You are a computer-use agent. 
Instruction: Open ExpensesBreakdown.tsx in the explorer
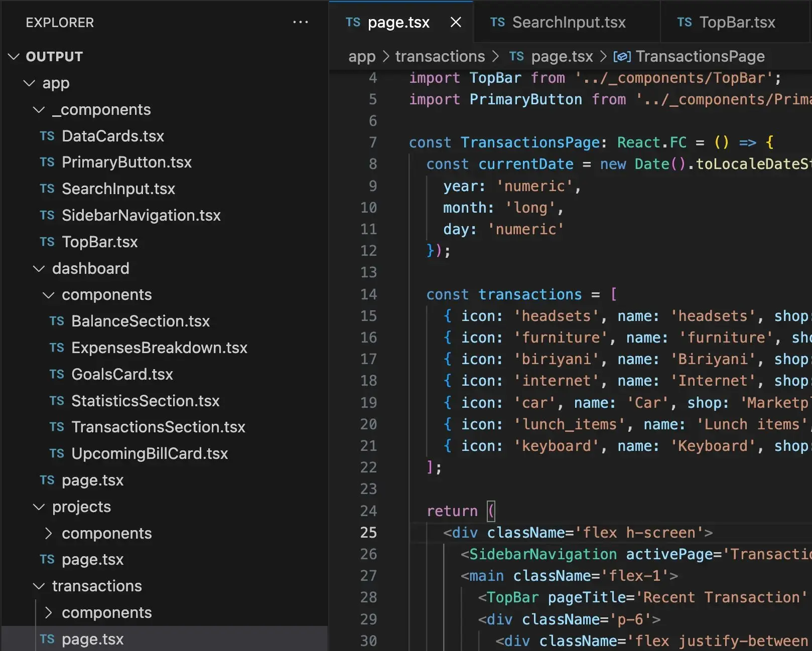tap(159, 348)
